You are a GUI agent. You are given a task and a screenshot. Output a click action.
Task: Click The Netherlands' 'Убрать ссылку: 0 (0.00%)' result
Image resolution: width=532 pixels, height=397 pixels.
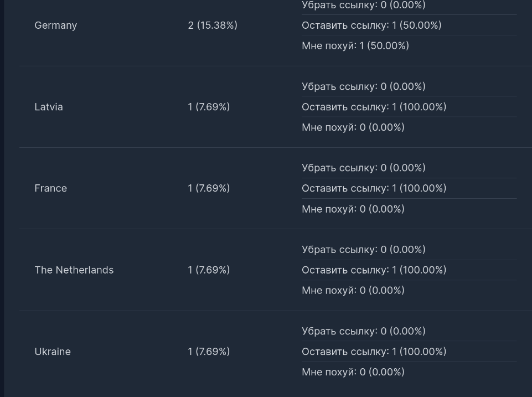click(x=364, y=250)
